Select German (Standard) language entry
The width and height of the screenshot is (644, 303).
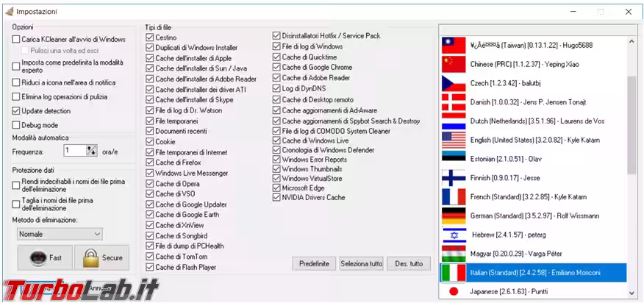[534, 215]
